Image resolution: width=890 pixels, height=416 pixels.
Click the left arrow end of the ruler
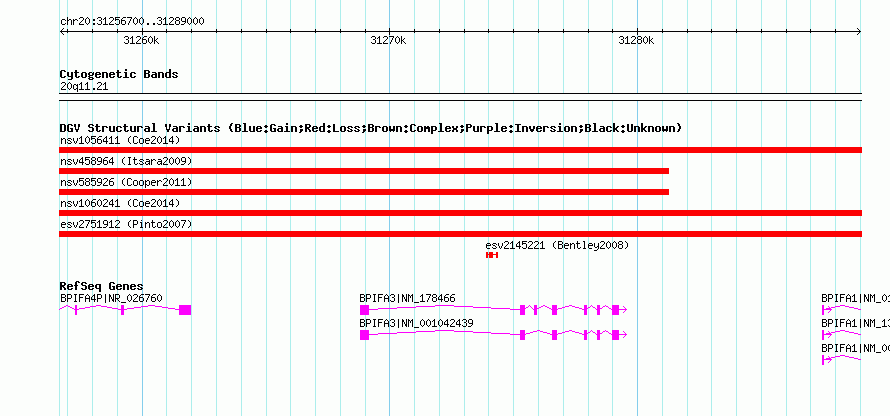(x=62, y=32)
